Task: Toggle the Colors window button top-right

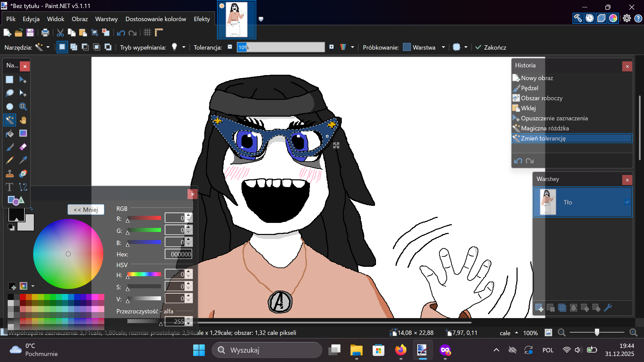Action: click(613, 18)
